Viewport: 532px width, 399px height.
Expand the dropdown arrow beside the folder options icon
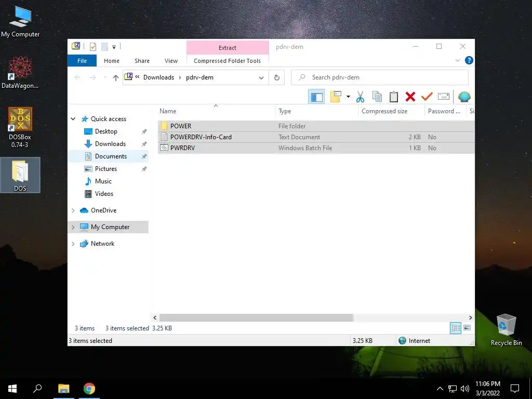pos(348,97)
